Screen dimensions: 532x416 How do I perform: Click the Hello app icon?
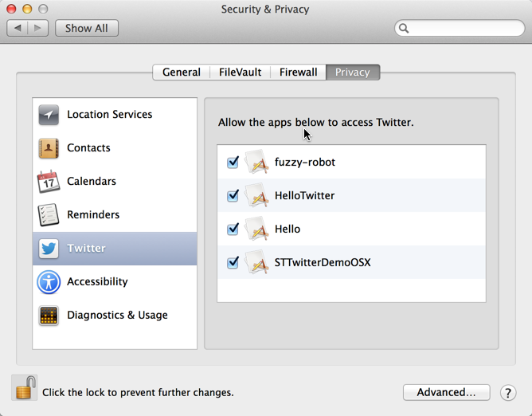coord(256,229)
